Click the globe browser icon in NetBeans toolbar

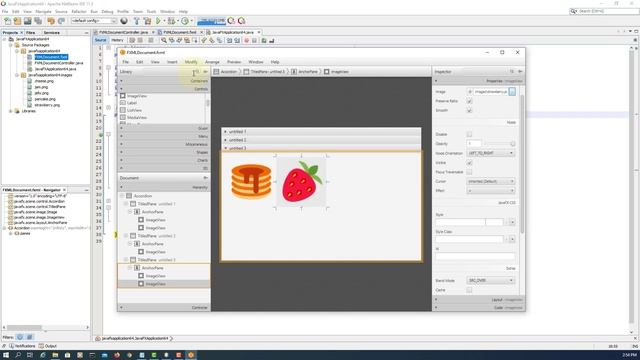(x=124, y=21)
